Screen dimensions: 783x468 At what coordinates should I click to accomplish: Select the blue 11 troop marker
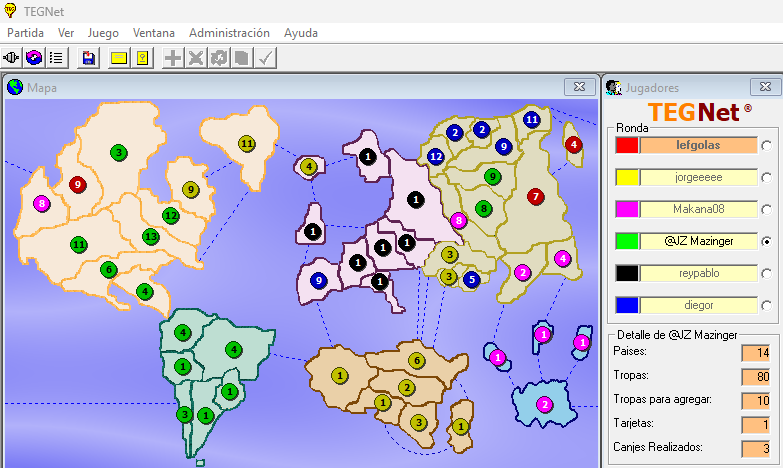(532, 119)
